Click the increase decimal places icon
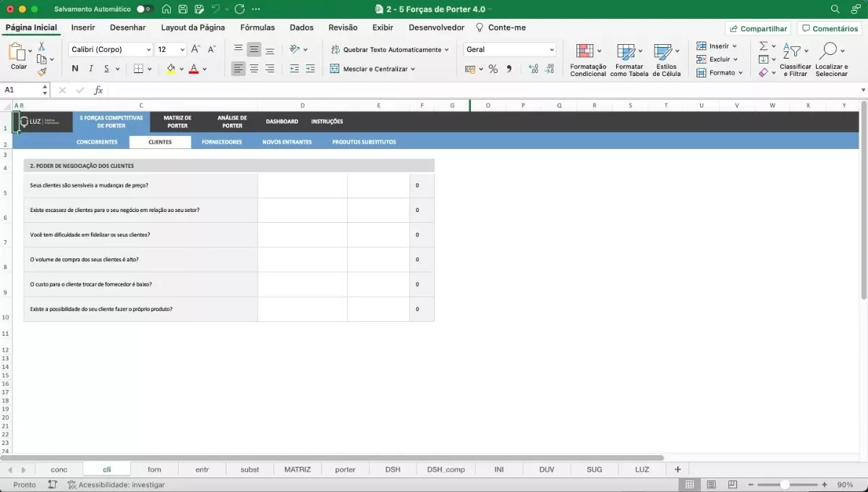868x492 pixels. [x=534, y=69]
